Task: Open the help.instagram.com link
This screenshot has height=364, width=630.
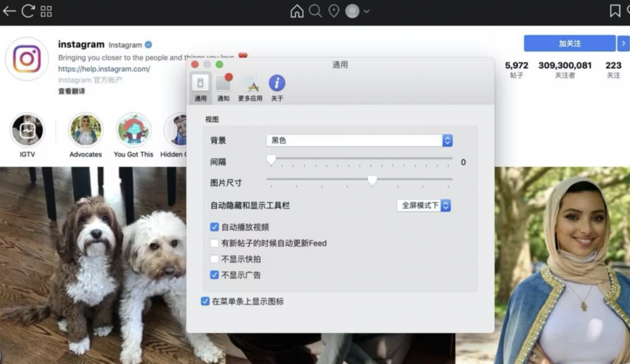Action: [104, 69]
